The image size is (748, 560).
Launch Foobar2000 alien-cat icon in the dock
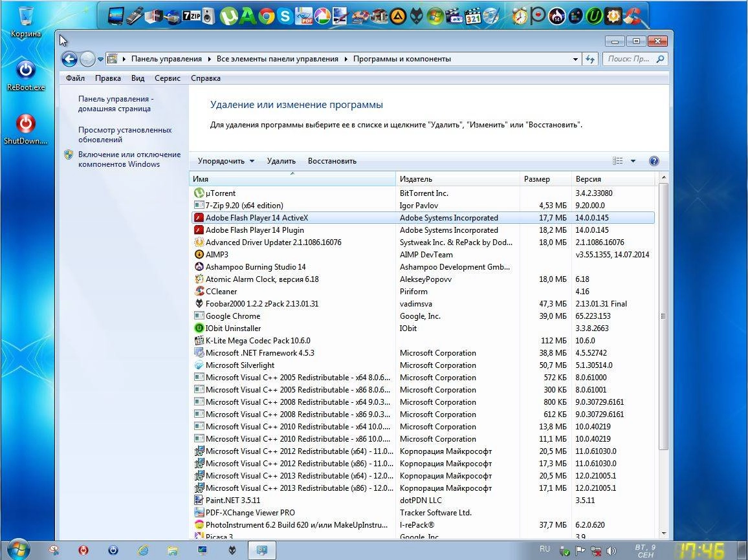417,16
